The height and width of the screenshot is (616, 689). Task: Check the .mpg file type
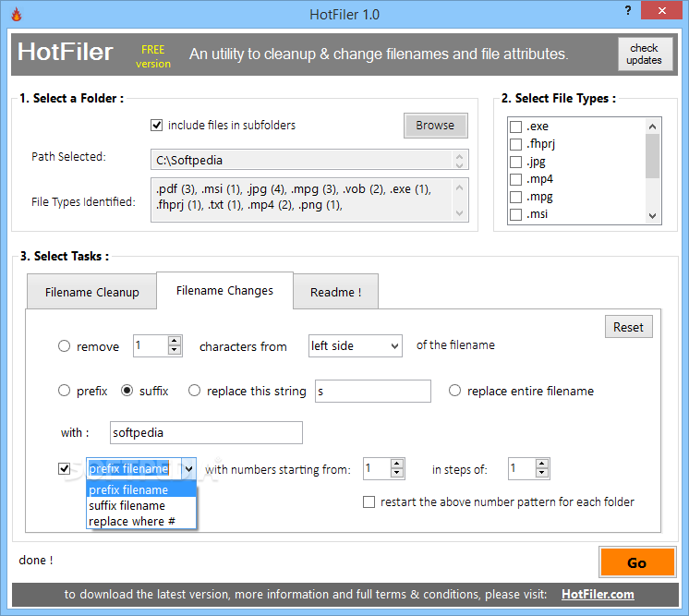point(515,198)
